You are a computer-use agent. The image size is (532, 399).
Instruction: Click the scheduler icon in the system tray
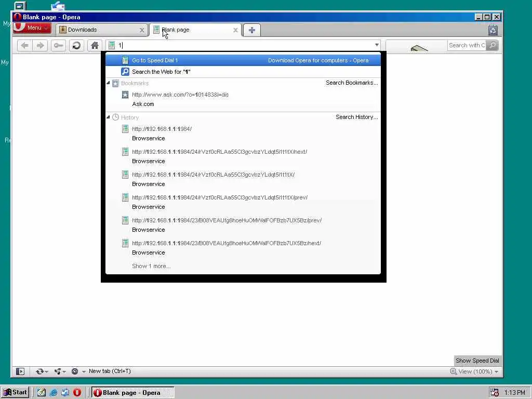[x=495, y=393]
